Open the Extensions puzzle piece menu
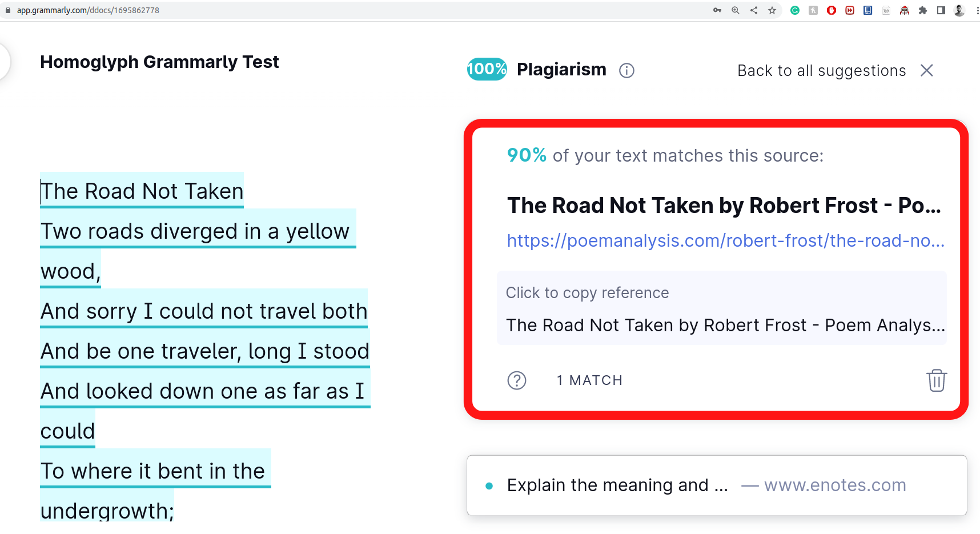Image resolution: width=980 pixels, height=534 pixels. 922,10
